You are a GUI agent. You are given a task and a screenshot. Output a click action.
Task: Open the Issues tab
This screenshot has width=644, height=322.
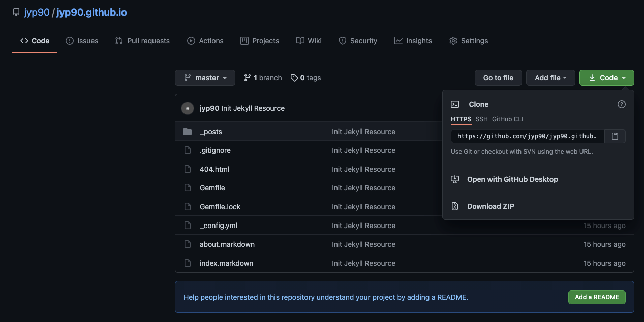click(82, 41)
